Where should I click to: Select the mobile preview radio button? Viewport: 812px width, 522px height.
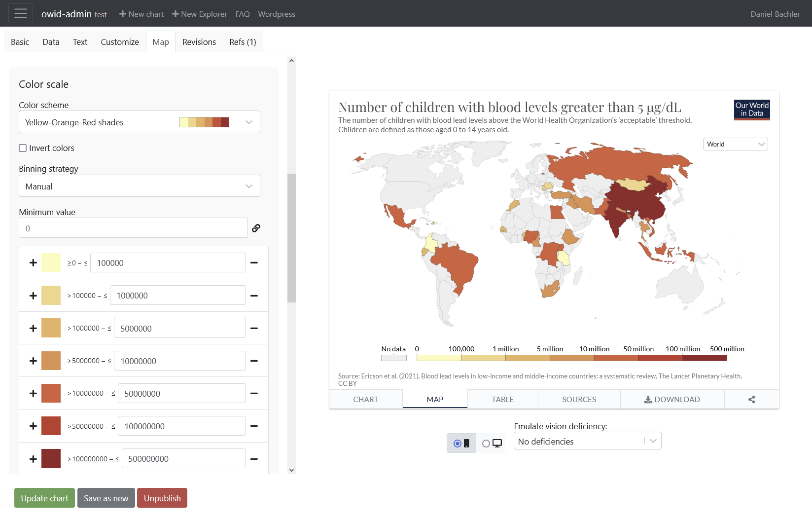tap(458, 444)
